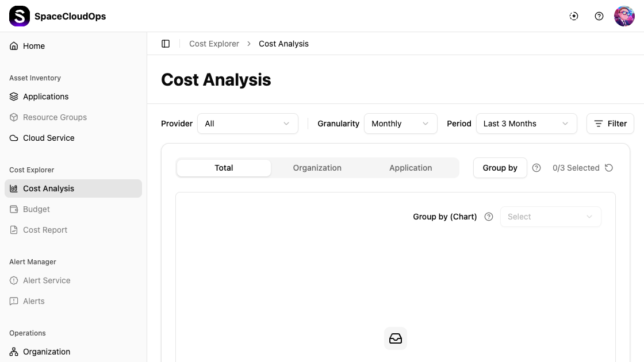
Task: Click the help icon beside Group by button
Action: [536, 168]
